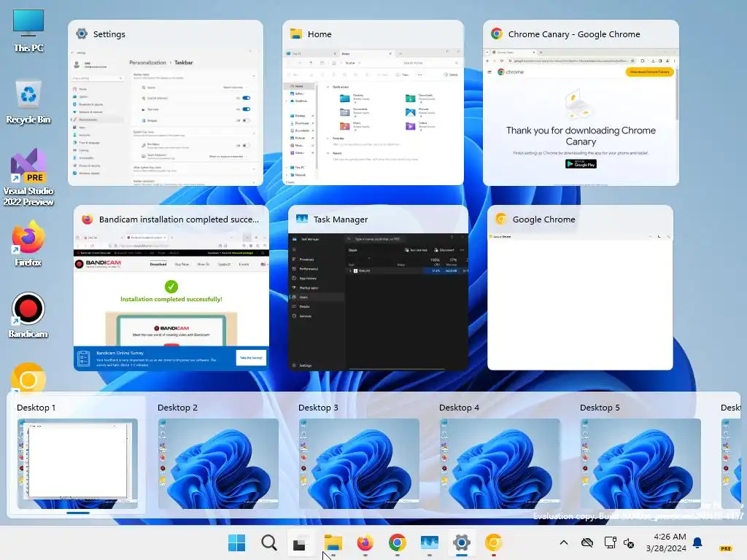
Task: Click the Canary icon beside Google Chrome title
Action: tap(500, 219)
